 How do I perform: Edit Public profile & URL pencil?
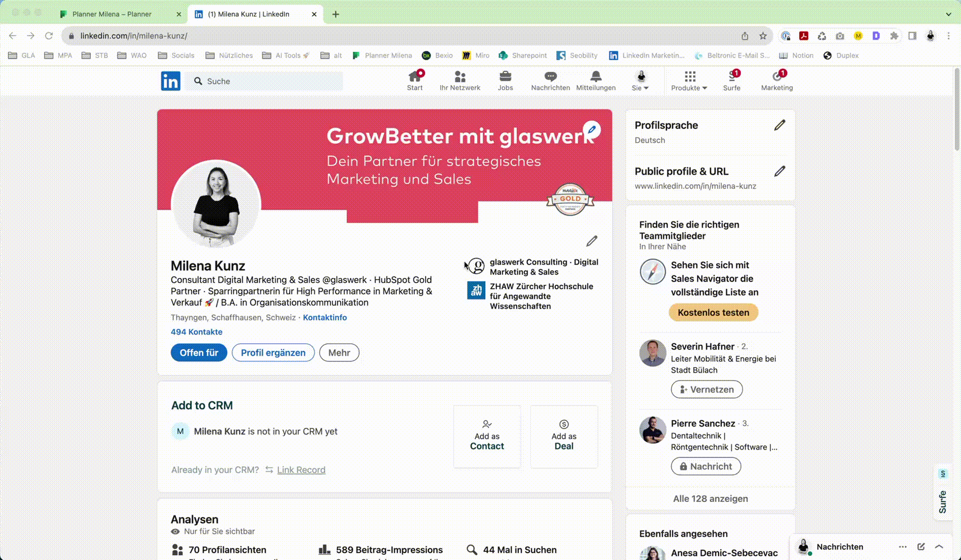coord(779,172)
